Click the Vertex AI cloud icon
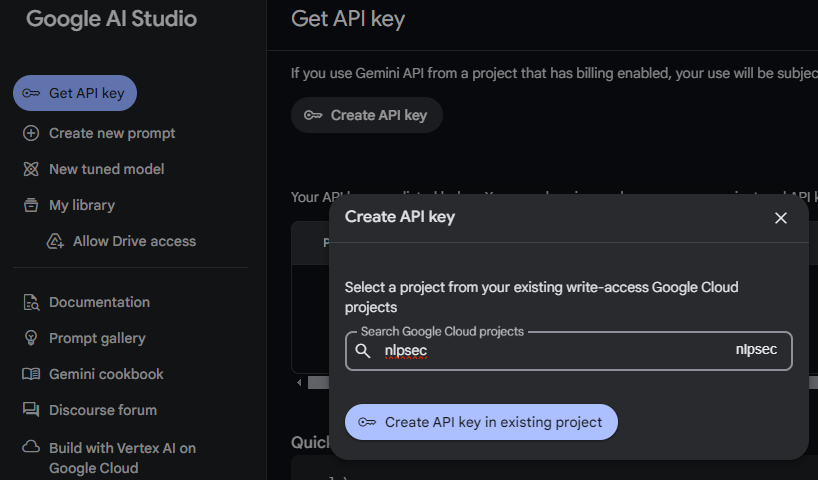The image size is (818, 480). (x=31, y=448)
